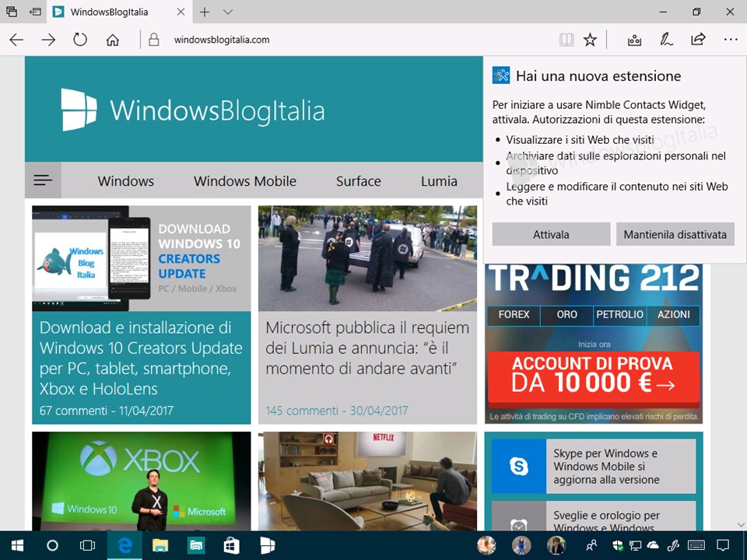Viewport: 747px width, 560px height.
Task: Click Attivala to enable the extension
Action: pos(551,234)
